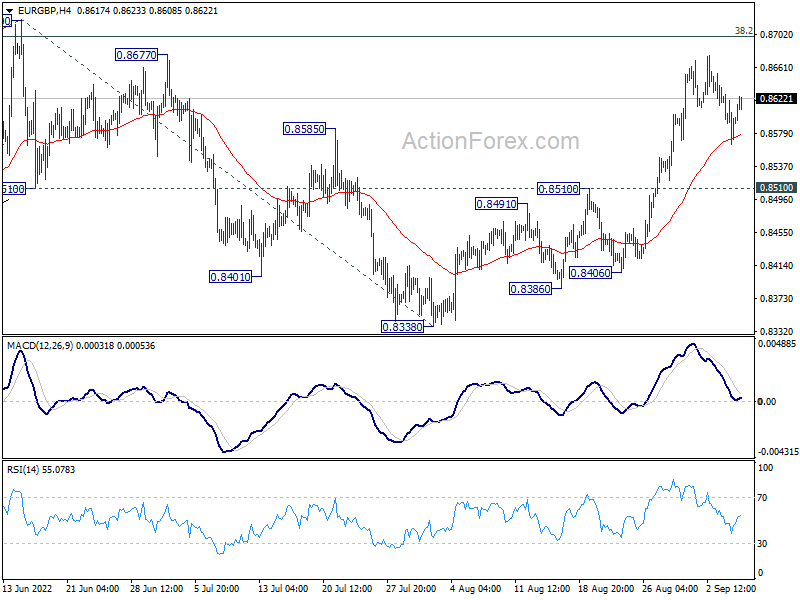Click the 11 Aug 12:00 time label
800x600 pixels.
[542, 588]
